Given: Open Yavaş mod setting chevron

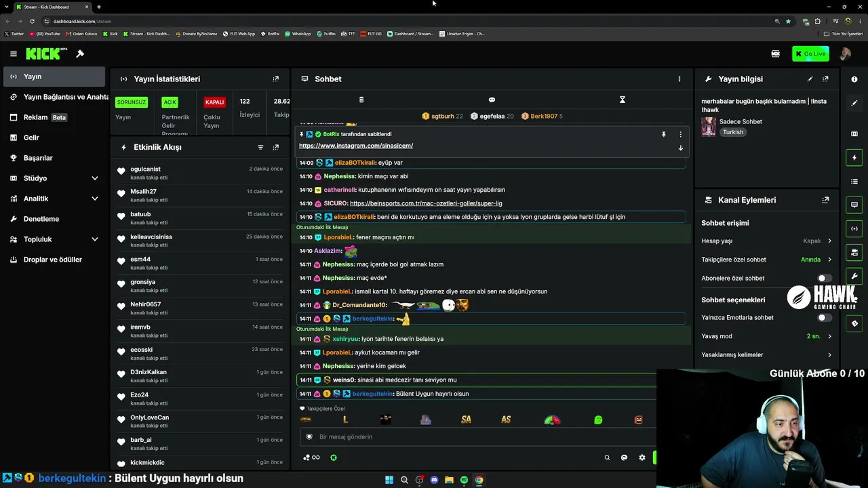Looking at the screenshot, I should click(829, 336).
